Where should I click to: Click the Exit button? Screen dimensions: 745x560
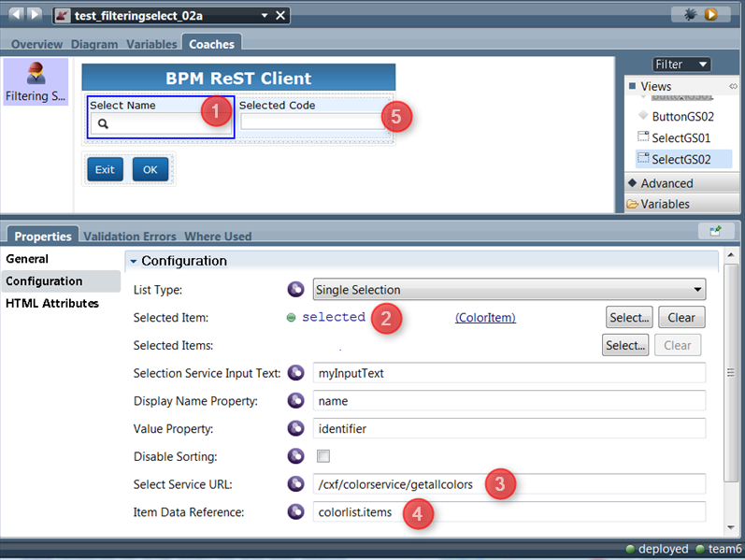click(105, 170)
